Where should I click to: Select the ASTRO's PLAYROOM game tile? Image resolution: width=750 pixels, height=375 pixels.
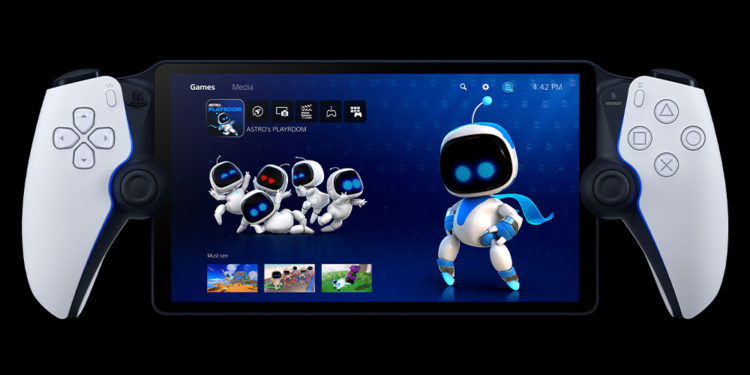click(x=225, y=118)
